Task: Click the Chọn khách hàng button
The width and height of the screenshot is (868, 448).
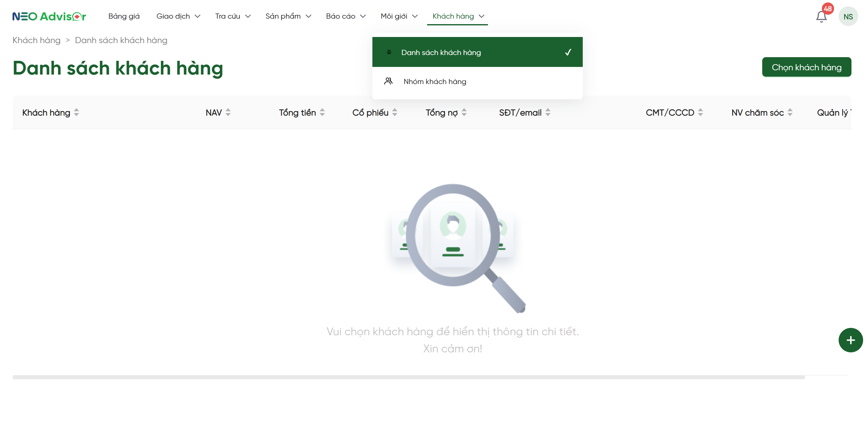Action: pos(806,67)
